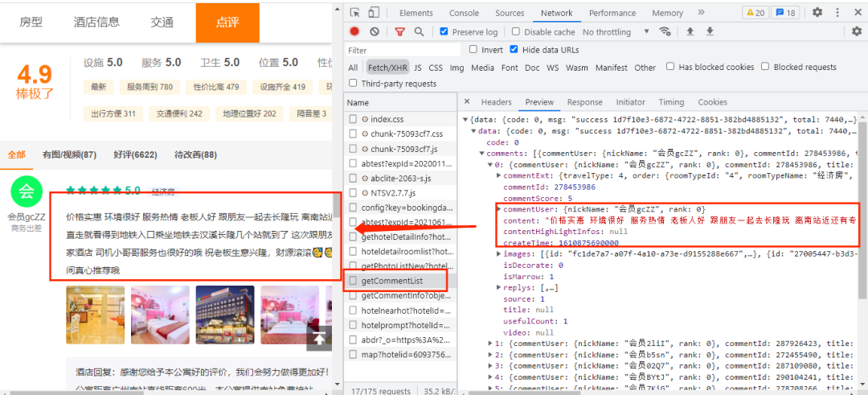Expand comment item 1 会员2liI
The width and height of the screenshot is (868, 395).
(x=490, y=344)
